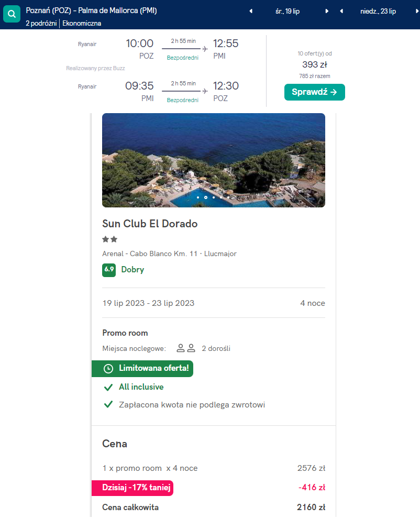Click the Sprawdź flight offer button
The width and height of the screenshot is (420, 518).
coord(314,92)
